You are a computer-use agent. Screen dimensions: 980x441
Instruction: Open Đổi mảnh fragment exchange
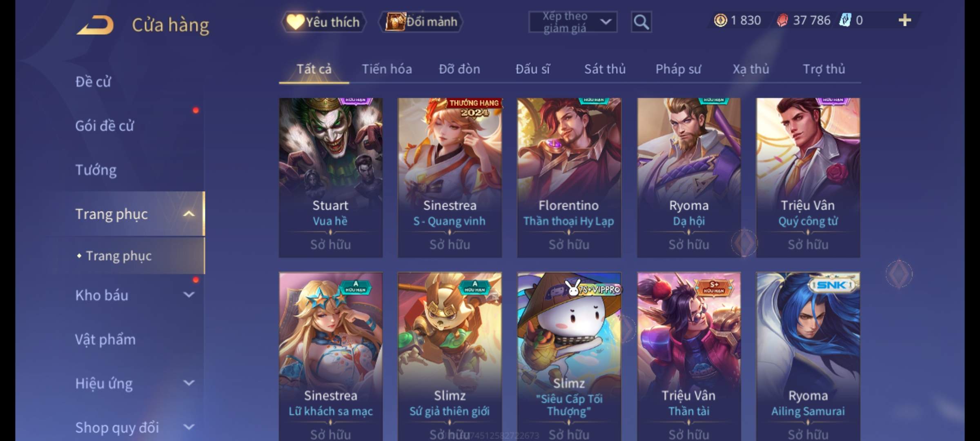pos(421,22)
